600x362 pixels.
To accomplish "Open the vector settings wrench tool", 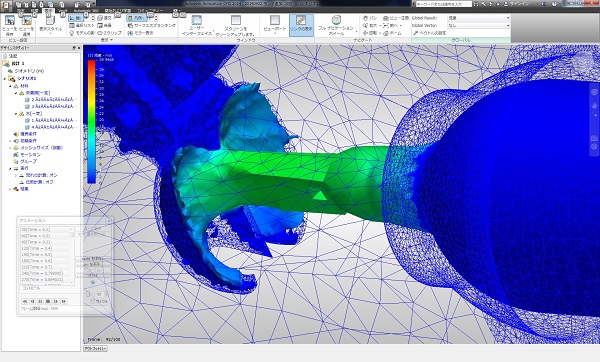I will click(x=429, y=33).
